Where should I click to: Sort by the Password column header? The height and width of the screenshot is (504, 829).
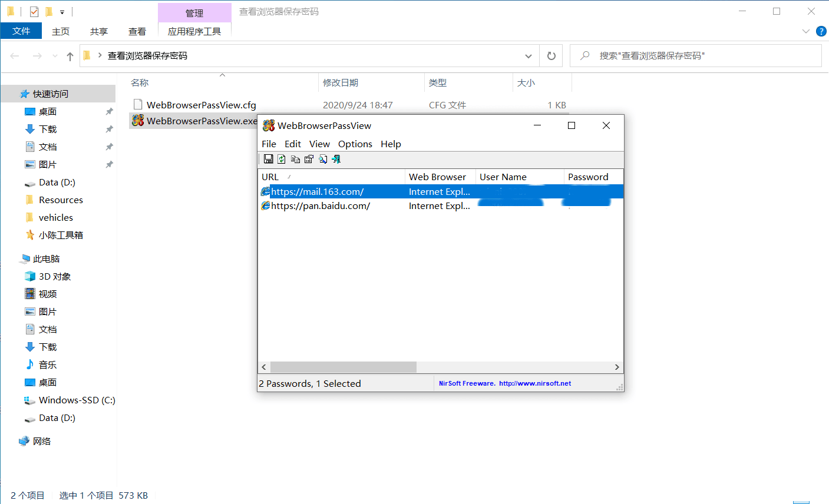point(593,177)
